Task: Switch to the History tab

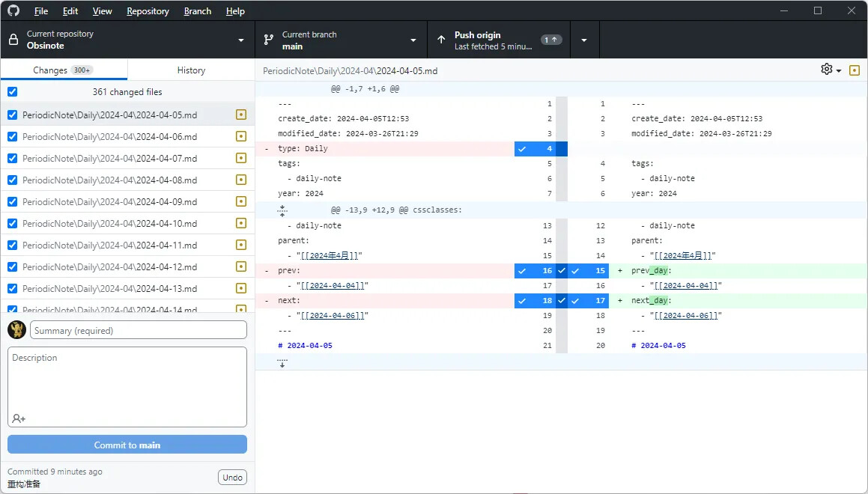Action: [191, 70]
